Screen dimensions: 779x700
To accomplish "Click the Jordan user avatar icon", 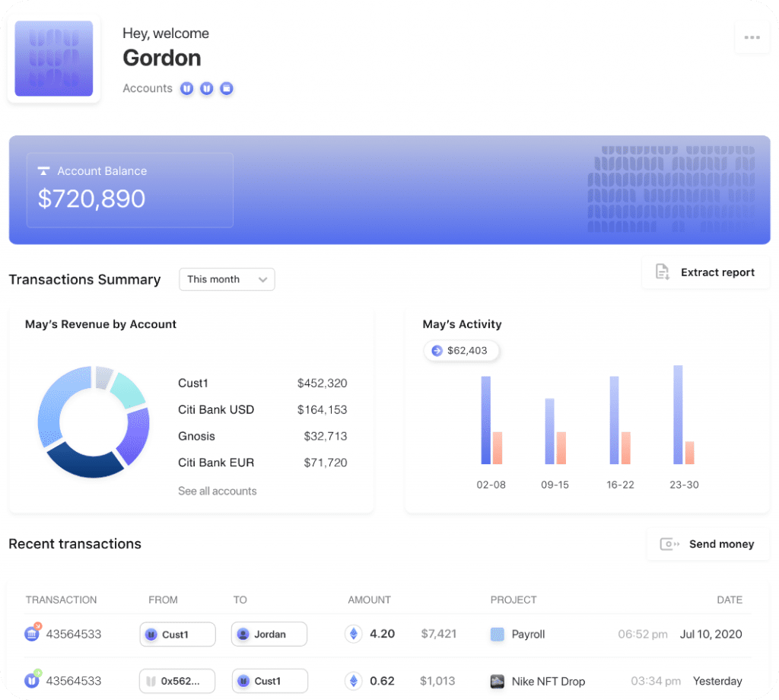I will click(x=243, y=635).
